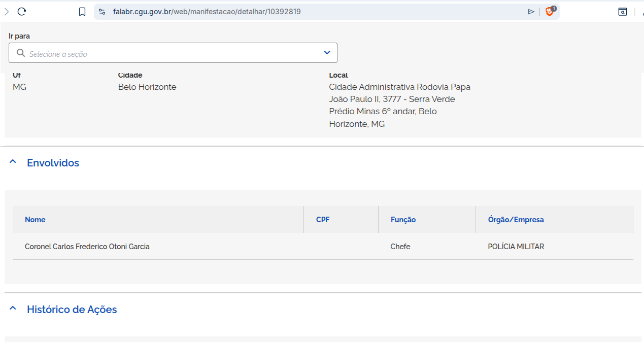Reload the page with browser refresh icon

point(21,12)
